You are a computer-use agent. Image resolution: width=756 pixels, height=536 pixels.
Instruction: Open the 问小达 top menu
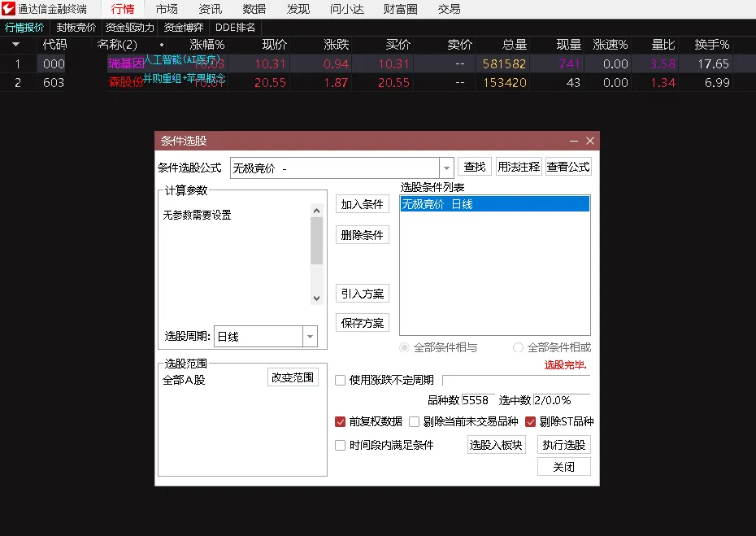point(346,9)
